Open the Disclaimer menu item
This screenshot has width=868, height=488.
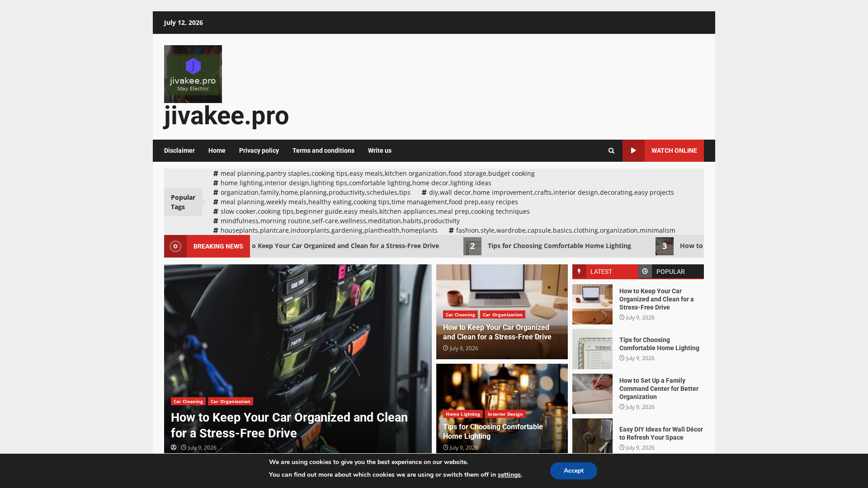coord(179,150)
